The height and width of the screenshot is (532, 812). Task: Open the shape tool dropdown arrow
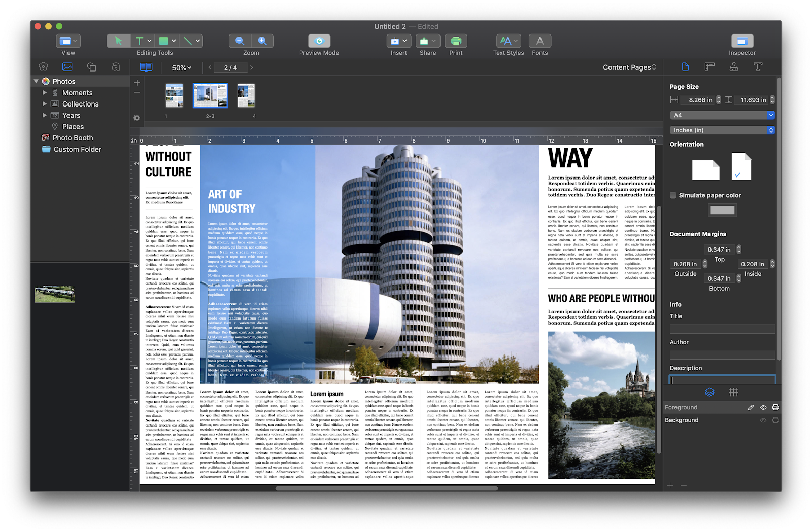(174, 41)
